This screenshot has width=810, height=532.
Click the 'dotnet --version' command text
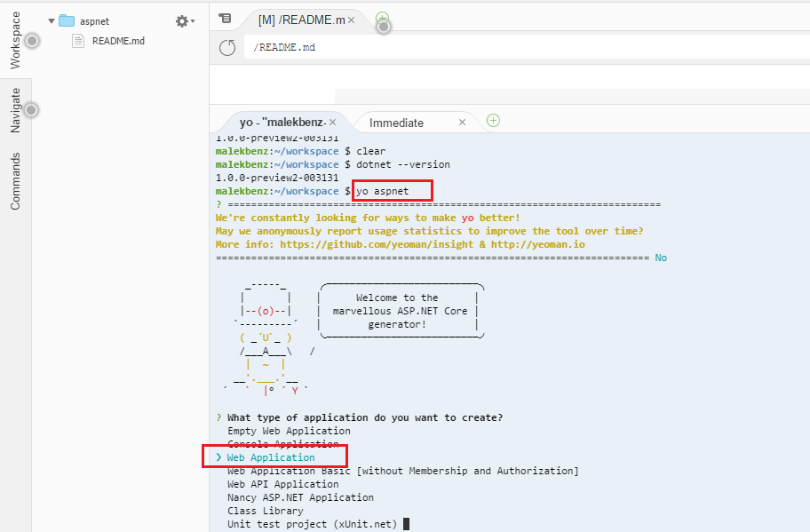403,164
